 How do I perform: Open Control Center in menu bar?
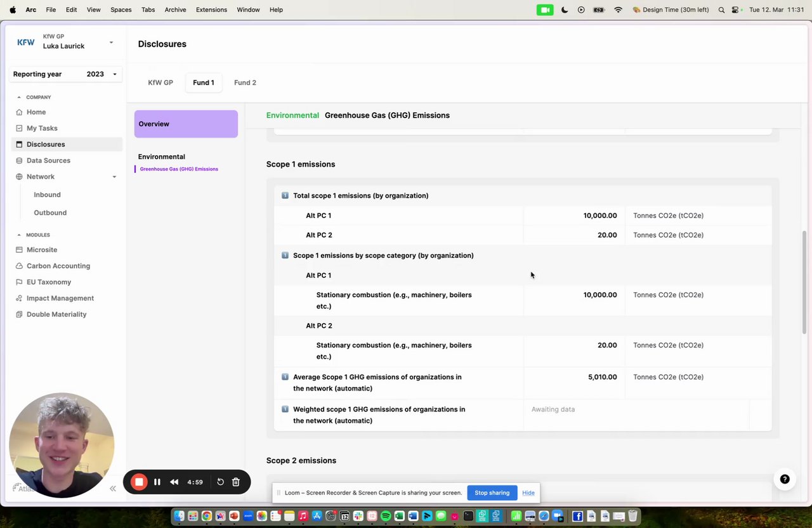[x=736, y=10]
